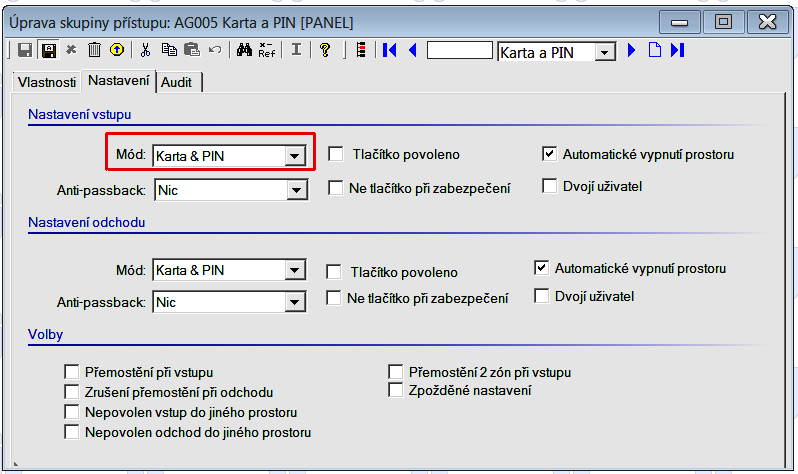Click the binoculars find icon
Viewport: 798px width, 474px height.
pos(243,50)
